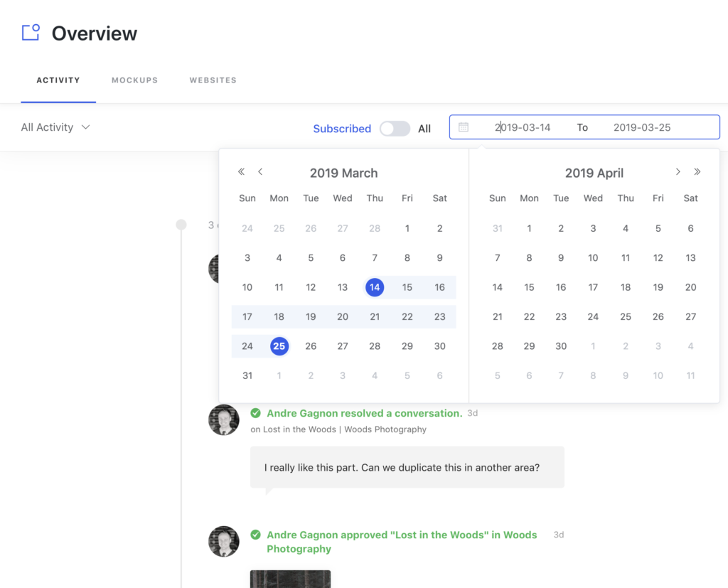Switch to the Websites tab

pyautogui.click(x=213, y=80)
